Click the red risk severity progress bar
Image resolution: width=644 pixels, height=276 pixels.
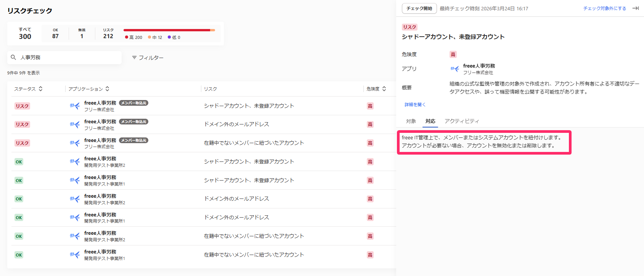pyautogui.click(x=167, y=30)
